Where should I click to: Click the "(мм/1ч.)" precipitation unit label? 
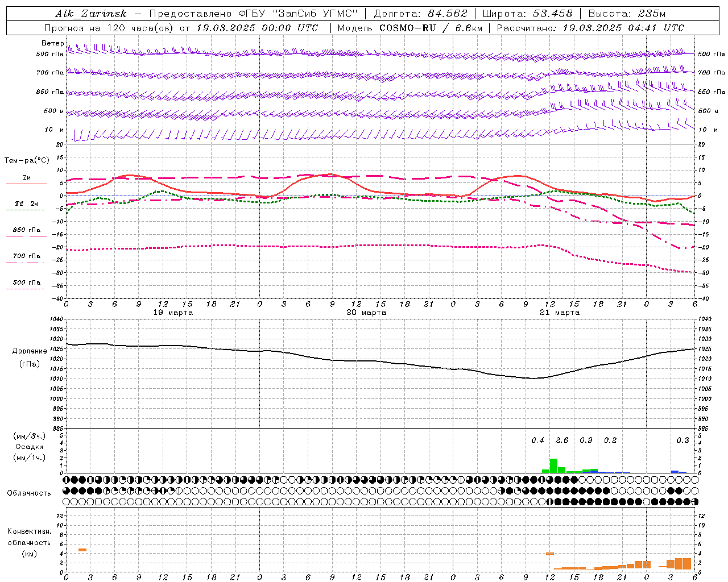point(30,458)
